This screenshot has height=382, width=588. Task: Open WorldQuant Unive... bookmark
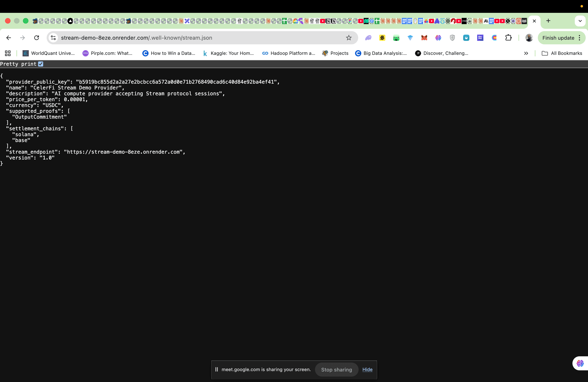coord(49,53)
